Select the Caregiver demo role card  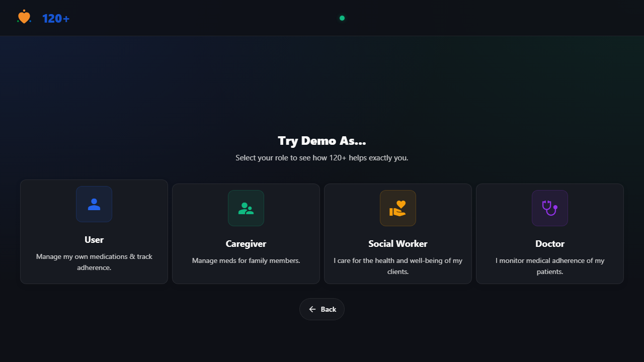[246, 233]
